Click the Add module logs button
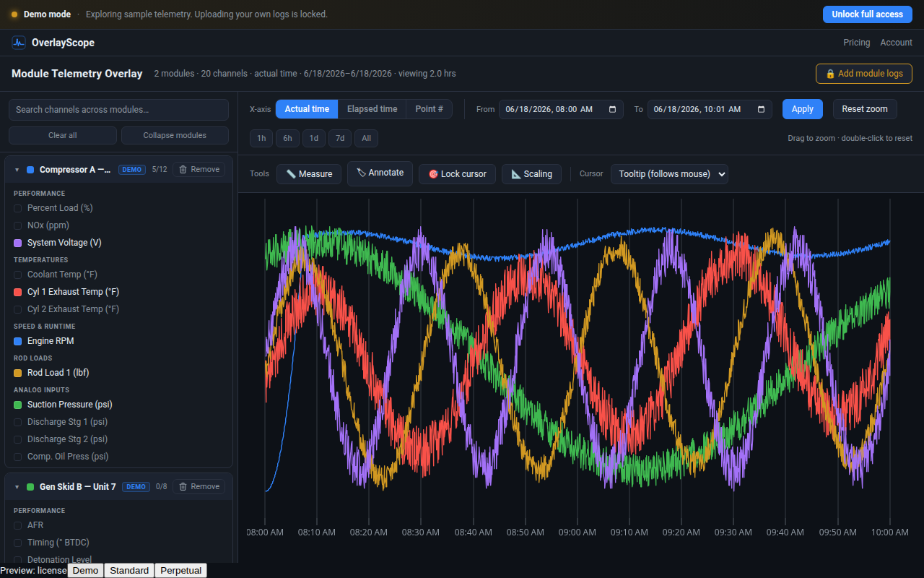 [x=864, y=74]
